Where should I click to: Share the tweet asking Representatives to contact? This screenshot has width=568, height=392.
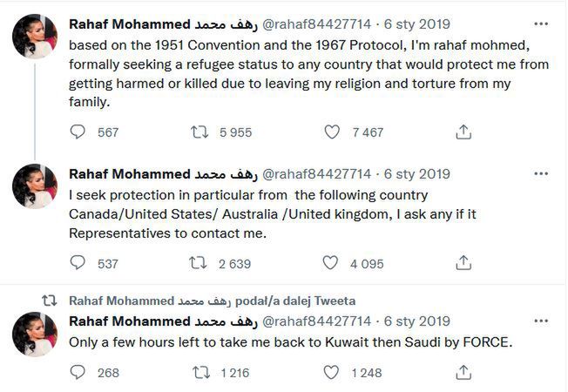464,262
